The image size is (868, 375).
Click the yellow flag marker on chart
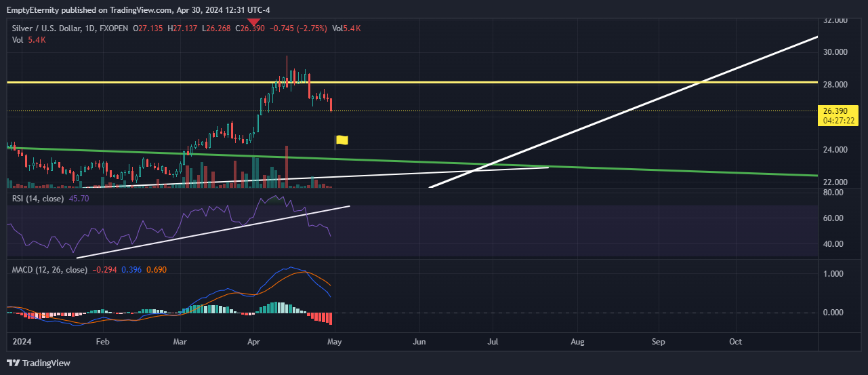pyautogui.click(x=342, y=140)
